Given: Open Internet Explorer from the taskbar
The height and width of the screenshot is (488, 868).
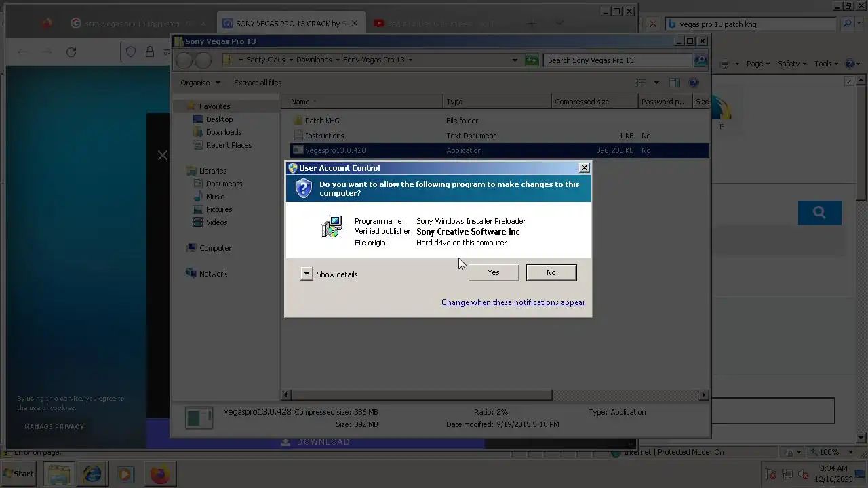Looking at the screenshot, I should pyautogui.click(x=92, y=474).
